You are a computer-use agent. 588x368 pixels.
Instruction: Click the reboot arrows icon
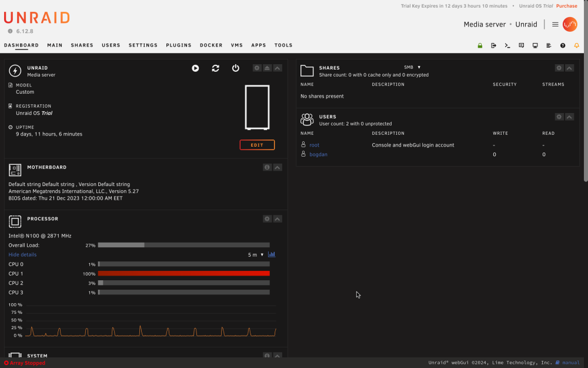tap(216, 68)
